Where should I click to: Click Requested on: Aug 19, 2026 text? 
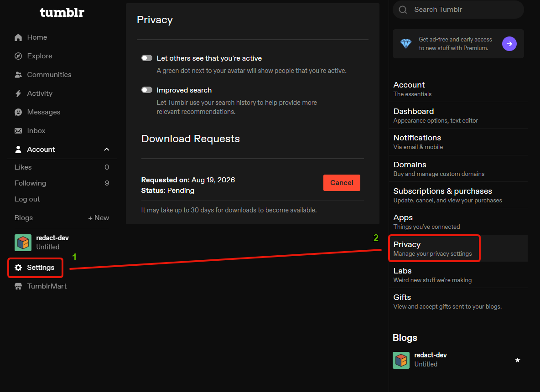click(188, 180)
